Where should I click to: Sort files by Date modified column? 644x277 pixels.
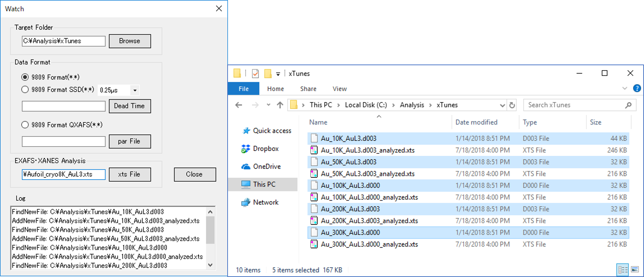click(x=476, y=122)
